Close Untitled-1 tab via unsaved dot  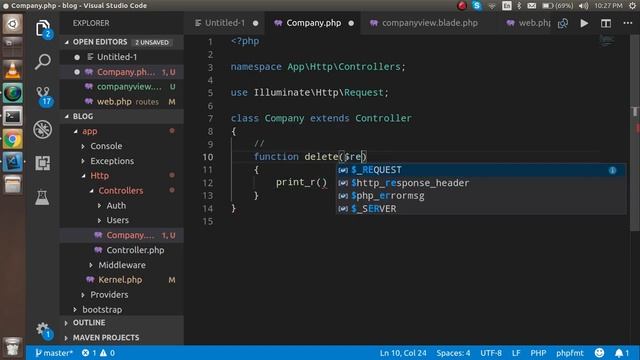256,23
